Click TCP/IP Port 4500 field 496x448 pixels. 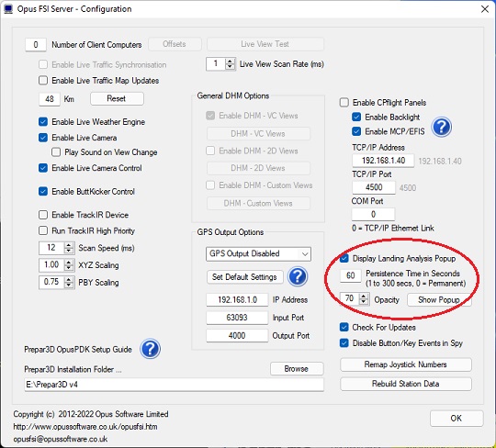tap(374, 187)
